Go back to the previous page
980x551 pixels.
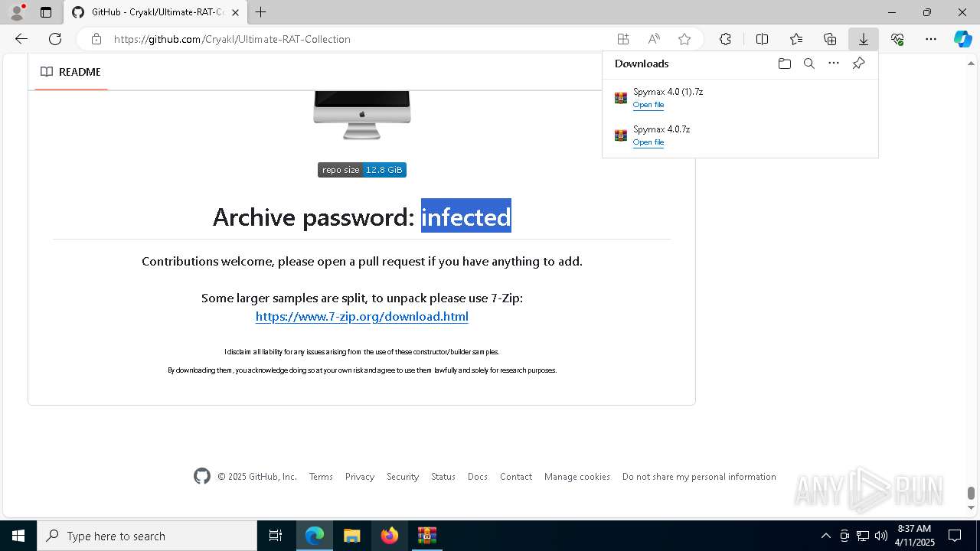coord(21,39)
